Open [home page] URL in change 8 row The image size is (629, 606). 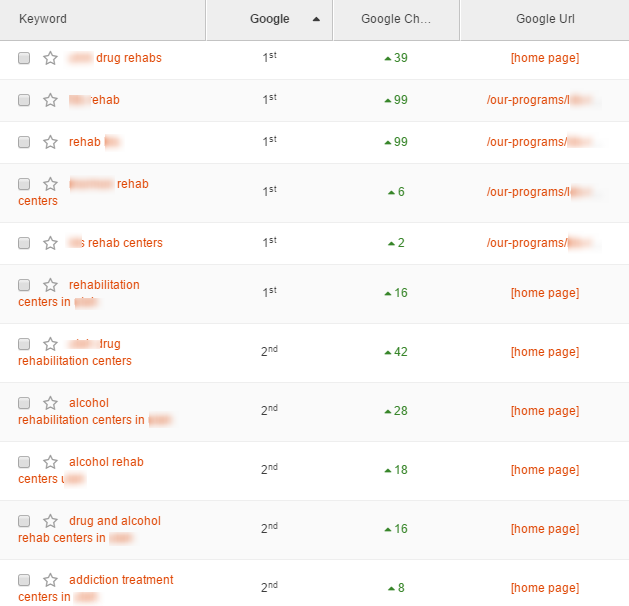[x=545, y=588]
